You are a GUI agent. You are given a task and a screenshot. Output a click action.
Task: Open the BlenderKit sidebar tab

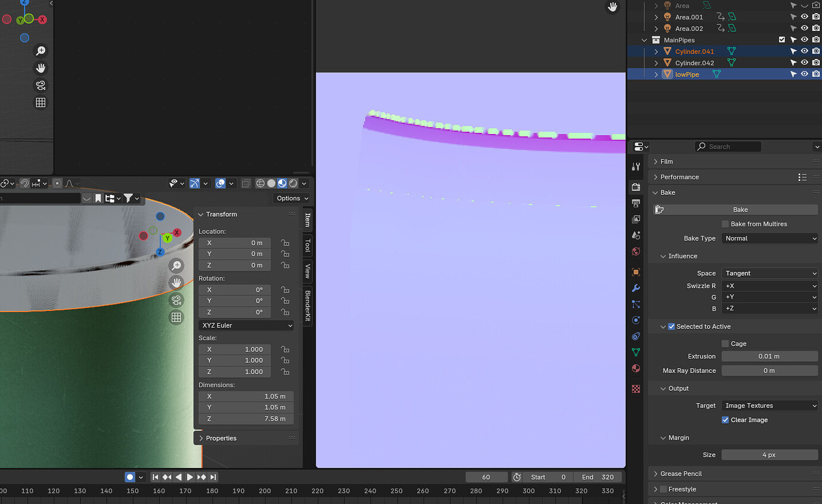pyautogui.click(x=307, y=306)
